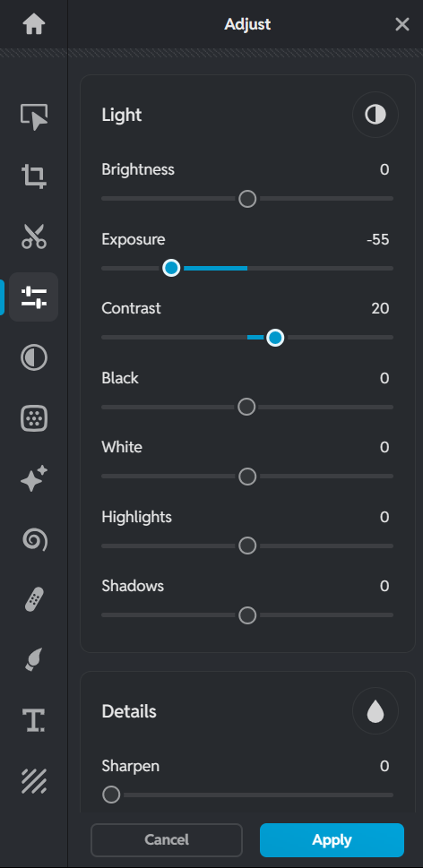Screen dimensions: 423x868
Task: Apply the adjustments
Action: [x=332, y=839]
